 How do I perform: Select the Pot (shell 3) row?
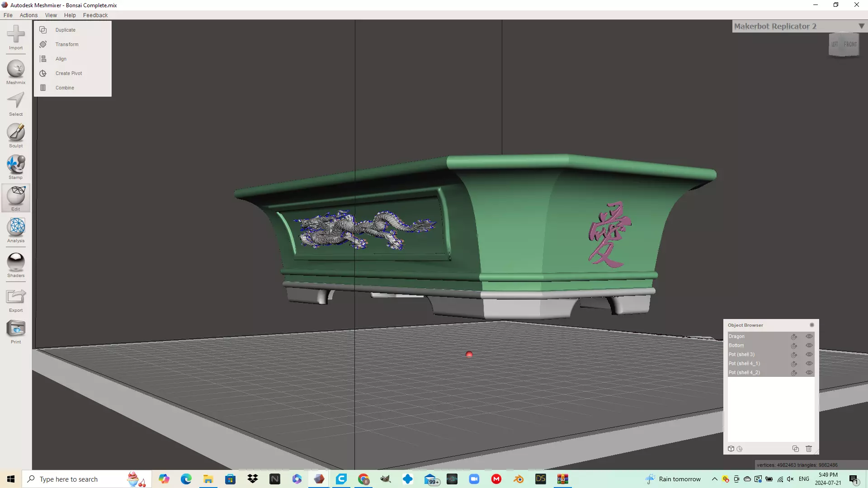pyautogui.click(x=771, y=354)
